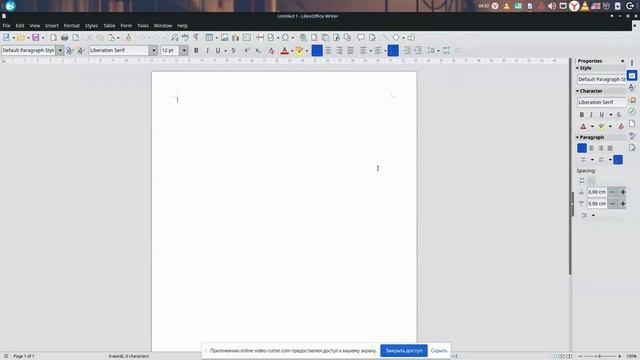Click the Insert Table icon
Viewport: 640px width, 360px height.
point(209,38)
